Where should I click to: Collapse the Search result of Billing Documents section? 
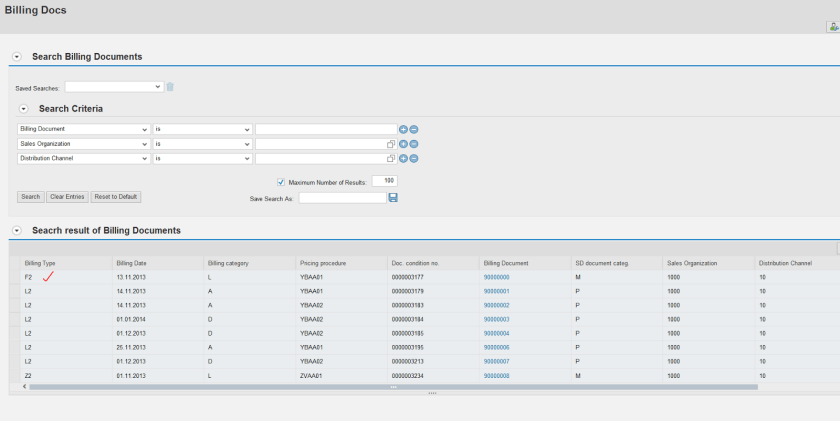(x=17, y=231)
